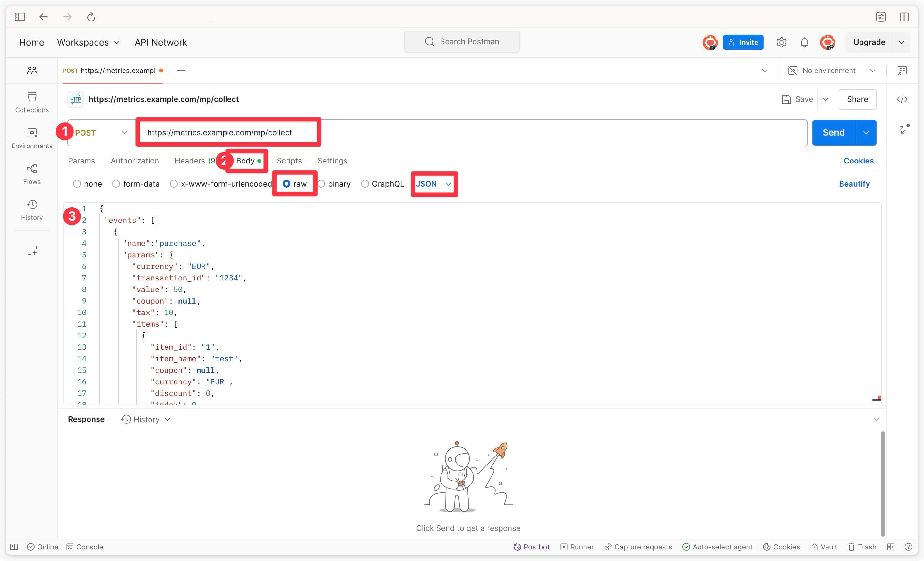
Task: Select the binary body option
Action: [321, 184]
